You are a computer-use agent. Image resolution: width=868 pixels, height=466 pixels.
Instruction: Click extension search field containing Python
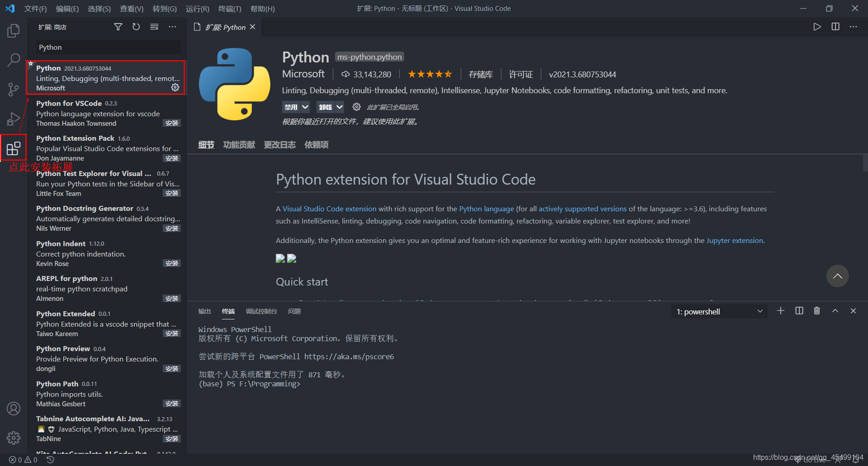click(108, 47)
